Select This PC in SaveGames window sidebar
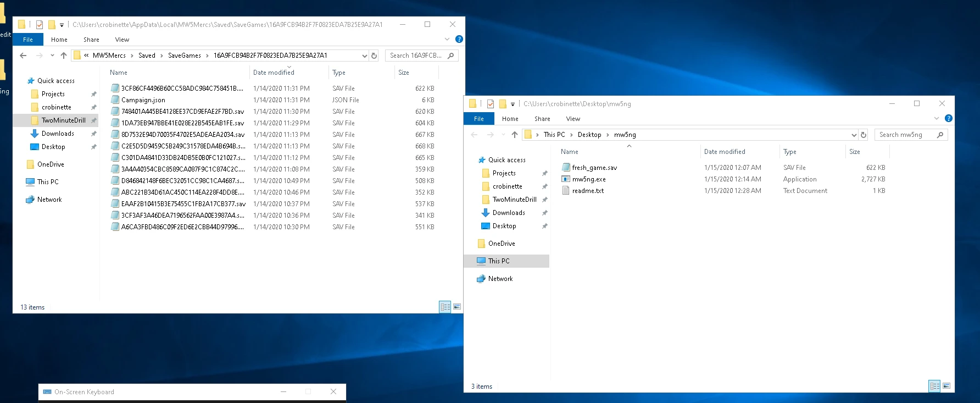 pos(47,182)
